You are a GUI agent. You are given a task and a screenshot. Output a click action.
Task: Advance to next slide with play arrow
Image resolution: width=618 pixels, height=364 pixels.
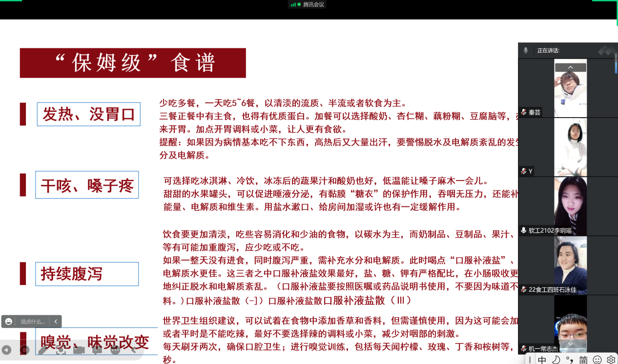tap(24, 350)
